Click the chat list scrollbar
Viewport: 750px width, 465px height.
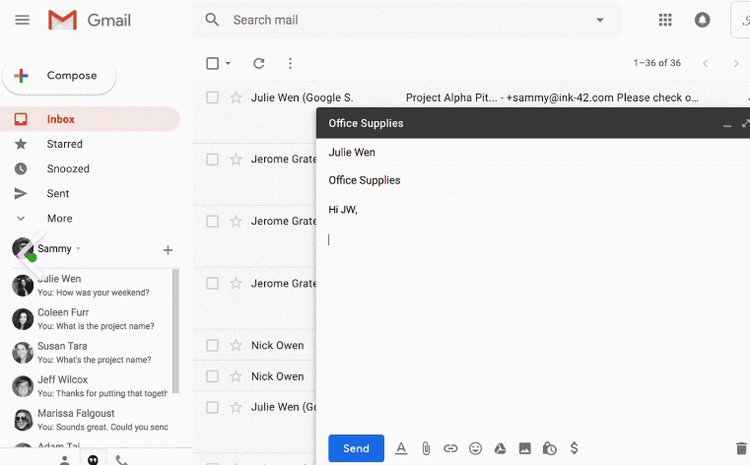176,331
